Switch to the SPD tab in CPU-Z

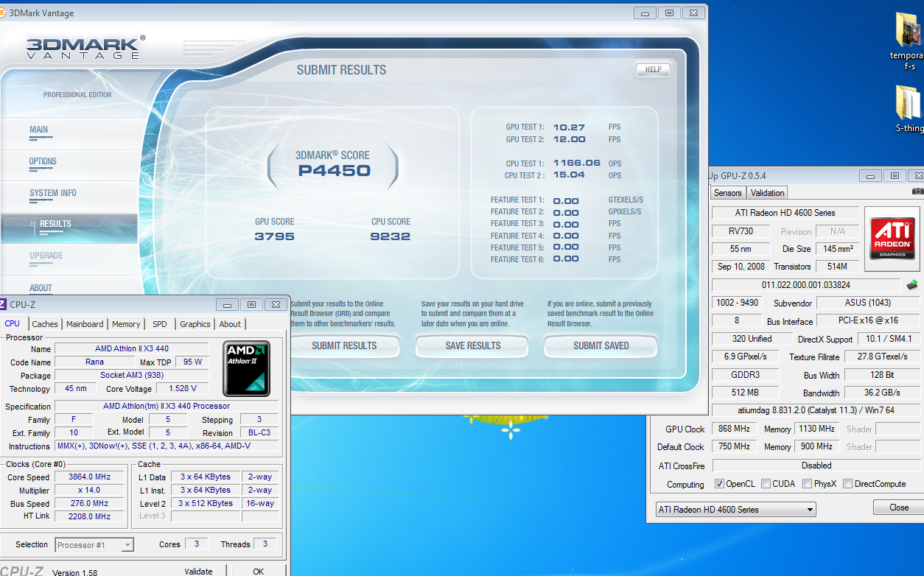[x=160, y=324]
